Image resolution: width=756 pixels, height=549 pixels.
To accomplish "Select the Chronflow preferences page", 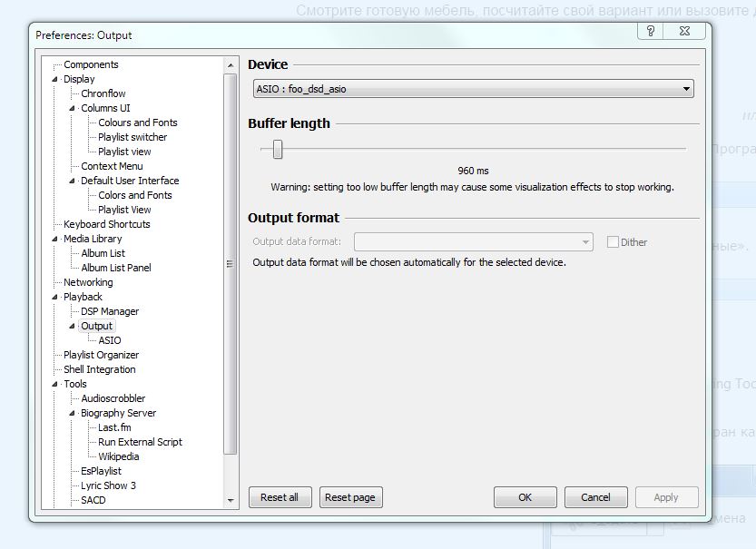I will [103, 93].
